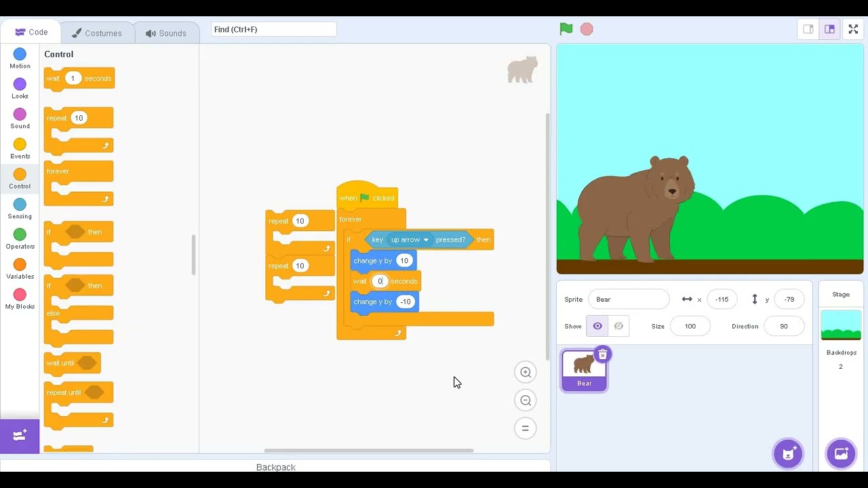The height and width of the screenshot is (488, 868).
Task: Edit the wait seconds value in script
Action: pyautogui.click(x=380, y=281)
